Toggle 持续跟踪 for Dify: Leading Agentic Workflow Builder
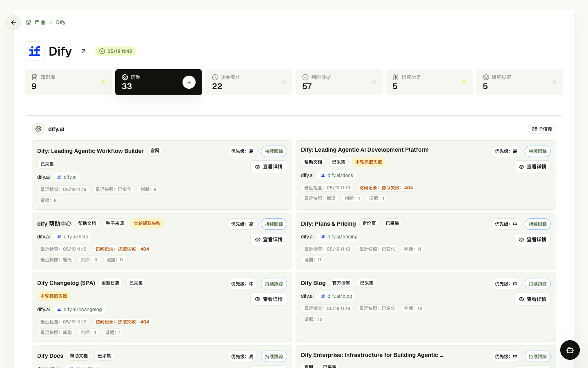 pyautogui.click(x=274, y=151)
